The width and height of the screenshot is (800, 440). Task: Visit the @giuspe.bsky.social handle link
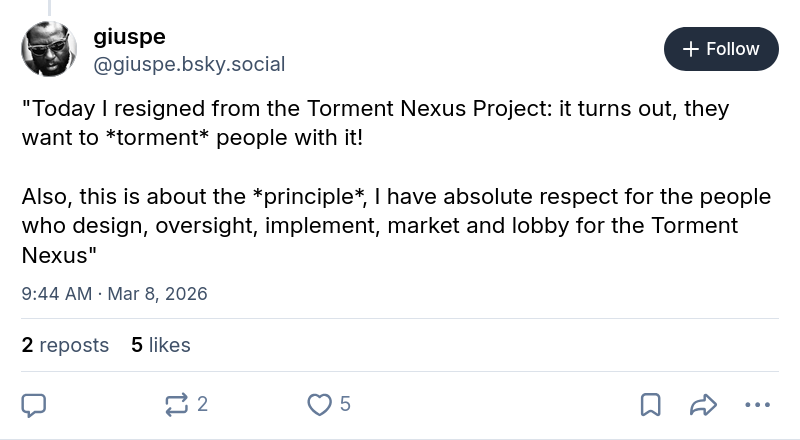[x=189, y=64]
